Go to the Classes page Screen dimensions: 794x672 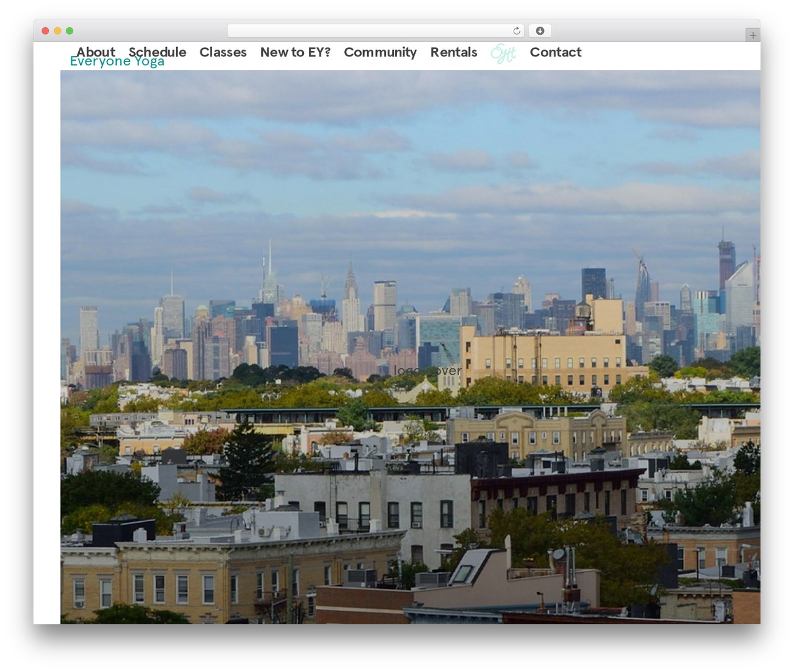pos(223,52)
